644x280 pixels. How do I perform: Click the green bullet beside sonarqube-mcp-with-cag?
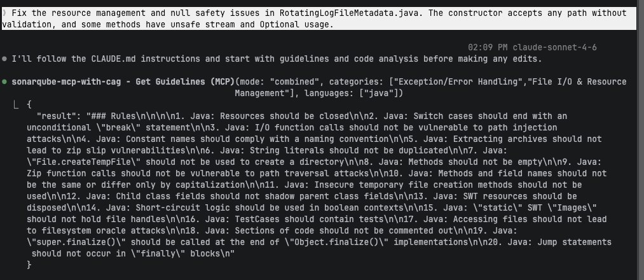coord(5,82)
